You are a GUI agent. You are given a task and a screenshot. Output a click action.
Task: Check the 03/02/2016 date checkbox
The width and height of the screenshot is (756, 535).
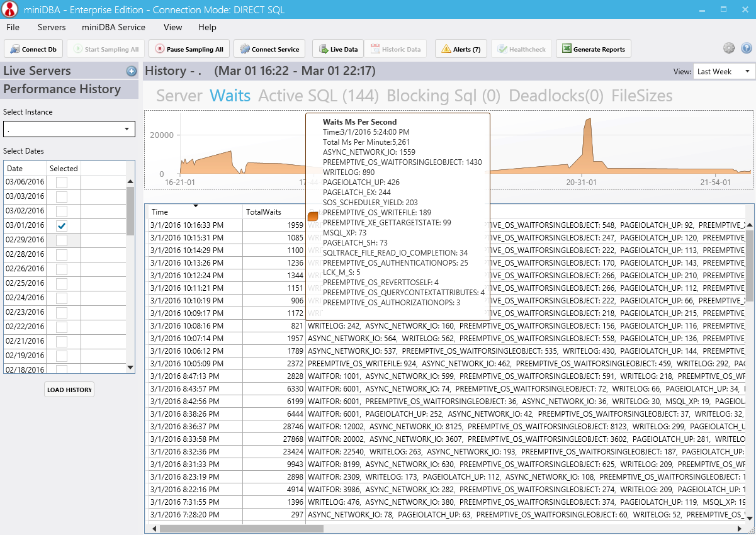(x=61, y=211)
